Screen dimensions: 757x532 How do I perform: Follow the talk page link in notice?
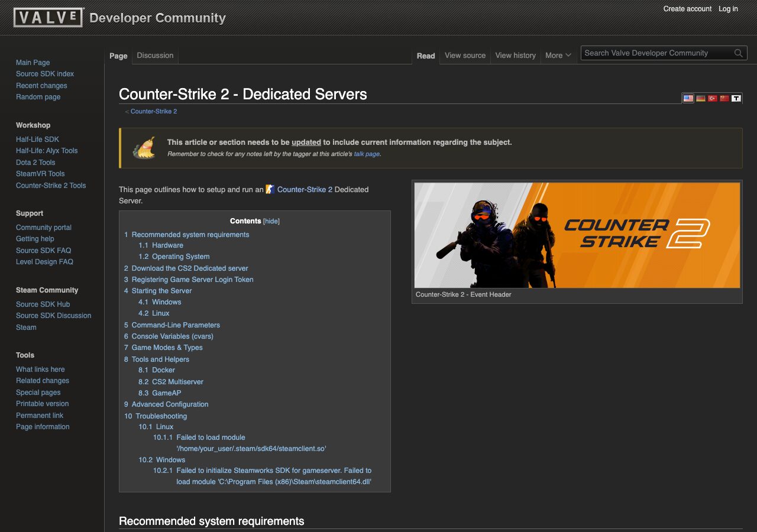click(367, 154)
